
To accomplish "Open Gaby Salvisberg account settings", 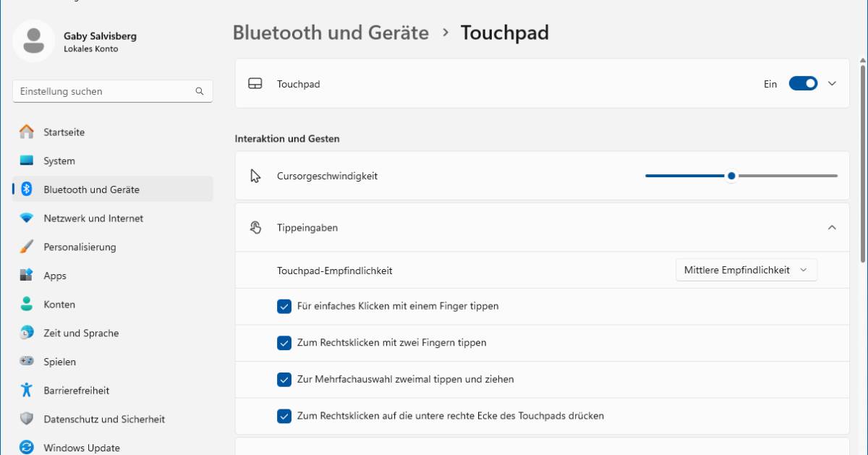I will point(72,42).
